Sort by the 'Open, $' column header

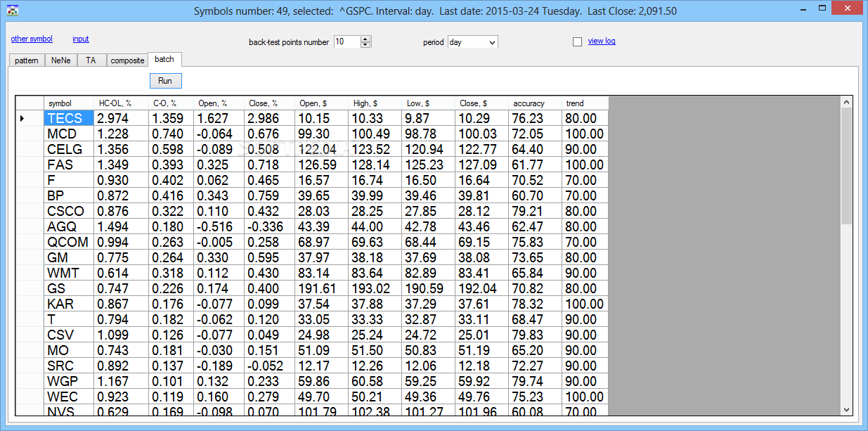tap(321, 103)
